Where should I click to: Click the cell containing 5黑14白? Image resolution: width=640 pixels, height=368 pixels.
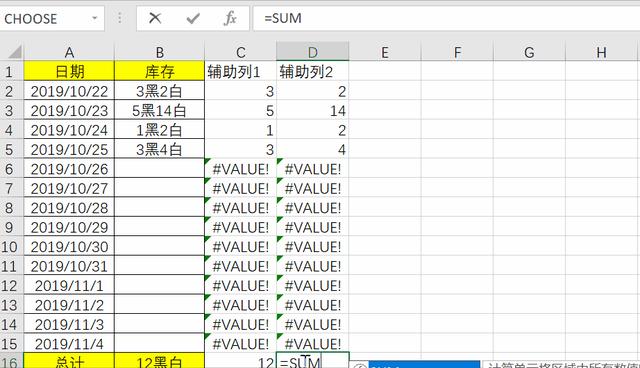click(160, 111)
